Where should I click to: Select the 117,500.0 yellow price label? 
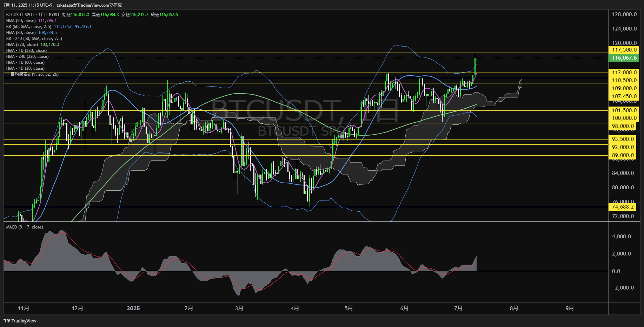click(x=624, y=50)
